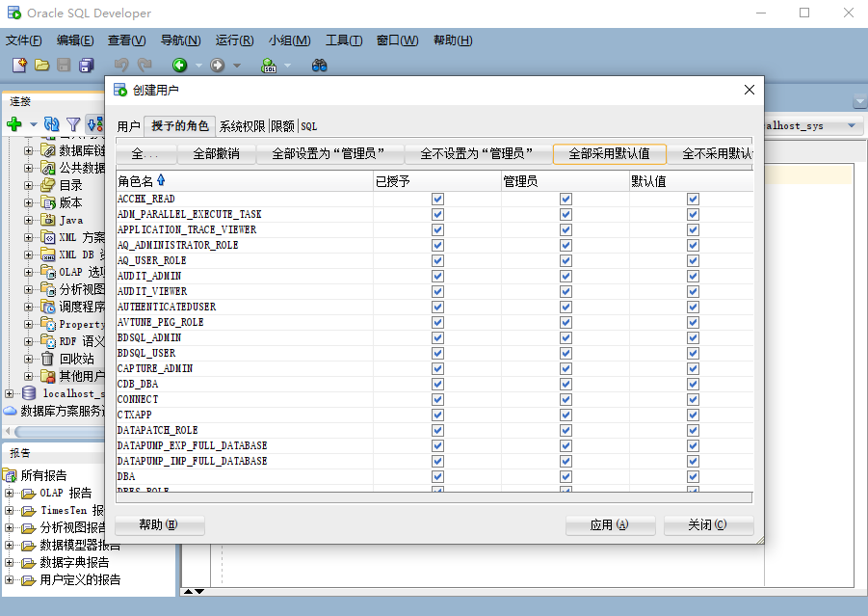This screenshot has width=868, height=616.
Task: Toggle 默认值 checkbox for CDB_DBA
Action: click(x=693, y=384)
